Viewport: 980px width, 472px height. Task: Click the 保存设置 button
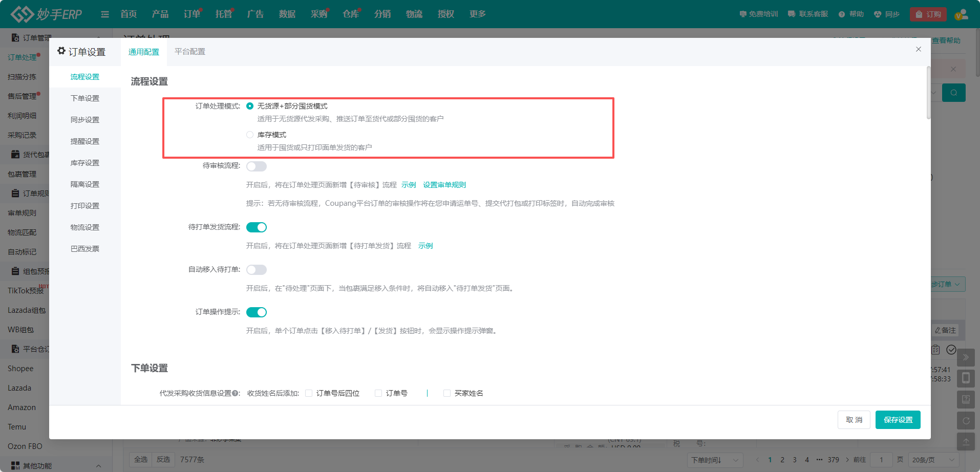click(898, 420)
